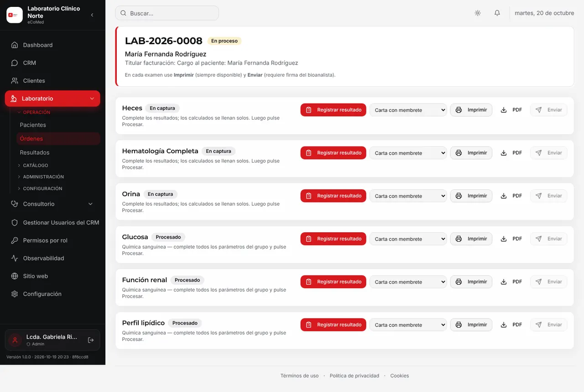Viewport: 584px width, 392px height.
Task: Open Configuración with the gear icon
Action: tap(52, 294)
